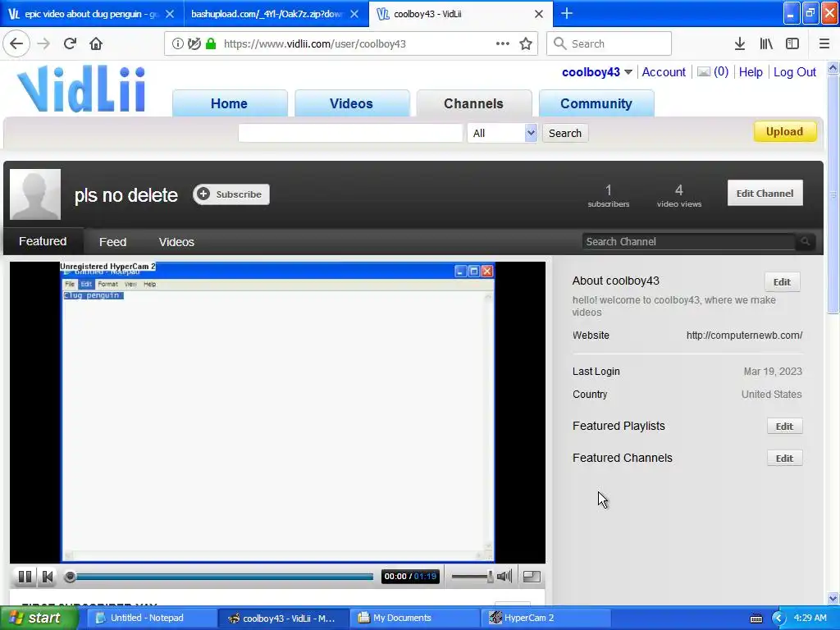
Task: Click the Subscribe button
Action: tap(231, 194)
